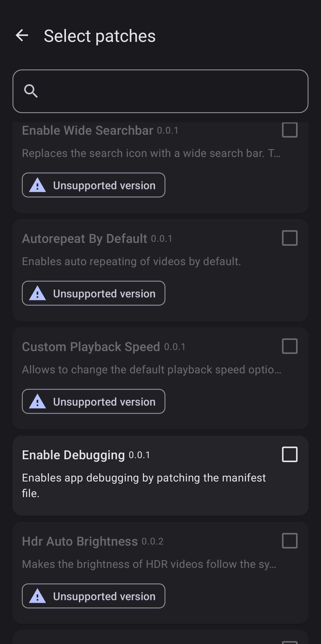
Task: Tap Unsupported version badge under Custom Playback Speed
Action: coord(94,402)
